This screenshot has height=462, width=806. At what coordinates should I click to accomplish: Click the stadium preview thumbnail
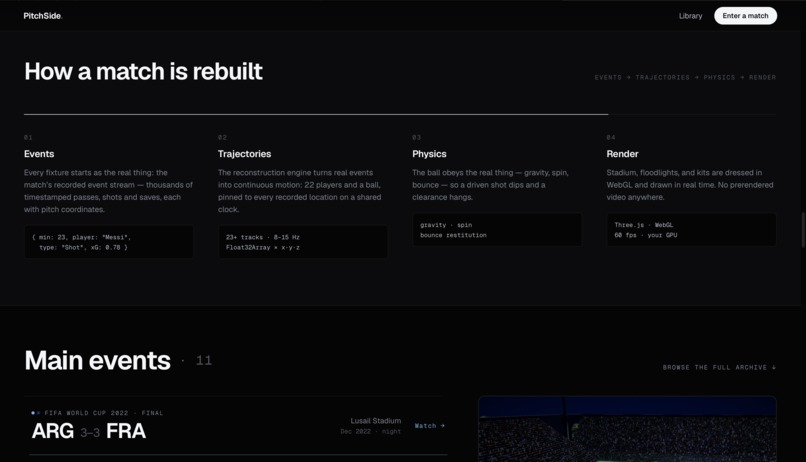tap(627, 429)
